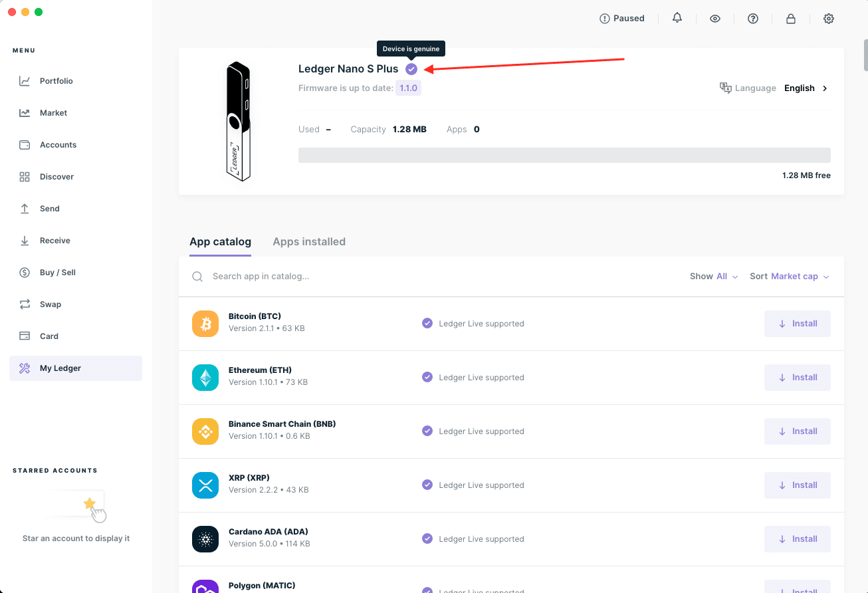Click the Bitcoin app icon
Viewport: 868px width, 593px height.
tap(205, 324)
